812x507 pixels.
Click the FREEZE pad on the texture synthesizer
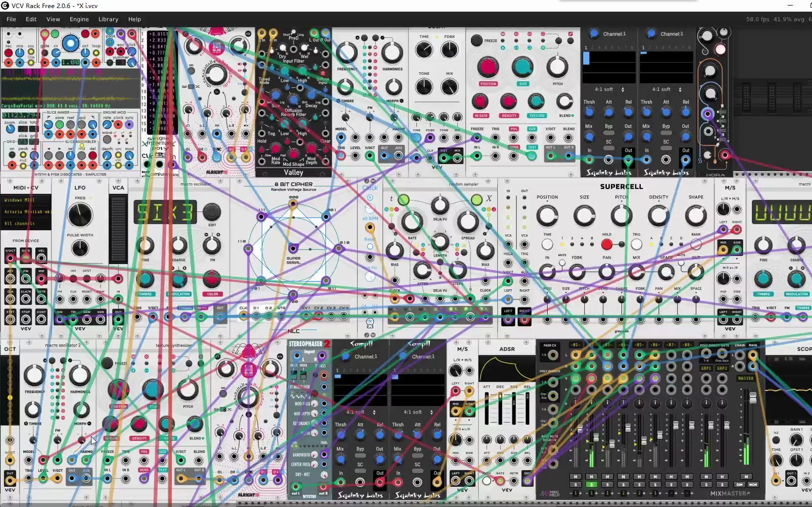tap(107, 364)
